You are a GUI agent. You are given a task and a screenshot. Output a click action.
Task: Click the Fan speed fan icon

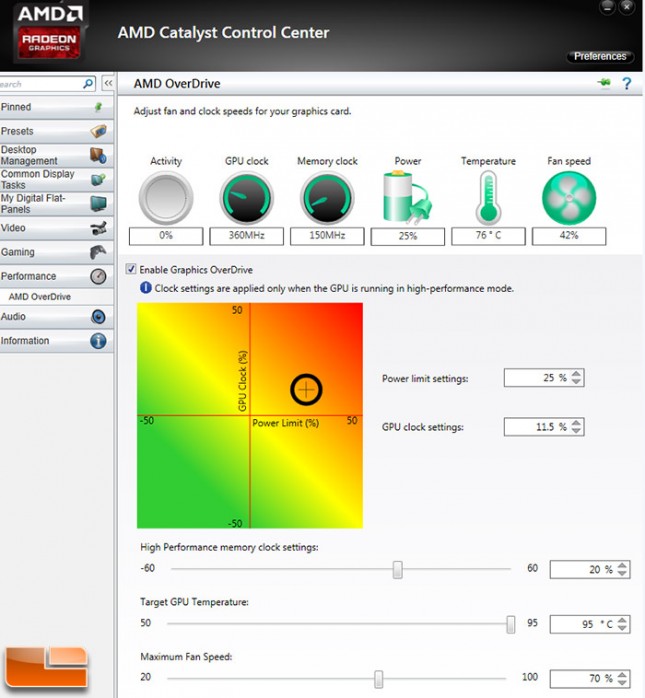click(x=569, y=198)
